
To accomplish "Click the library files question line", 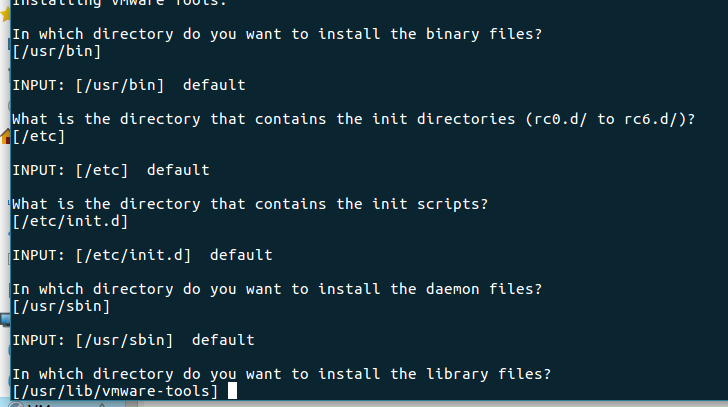I will [281, 374].
